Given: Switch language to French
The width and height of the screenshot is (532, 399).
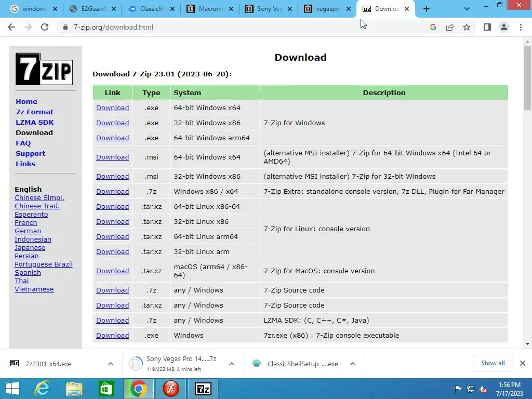Looking at the screenshot, I should click(26, 223).
